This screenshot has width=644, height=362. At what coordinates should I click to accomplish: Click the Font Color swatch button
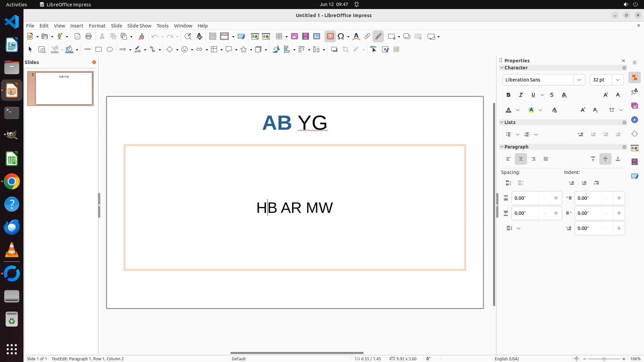pyautogui.click(x=508, y=110)
